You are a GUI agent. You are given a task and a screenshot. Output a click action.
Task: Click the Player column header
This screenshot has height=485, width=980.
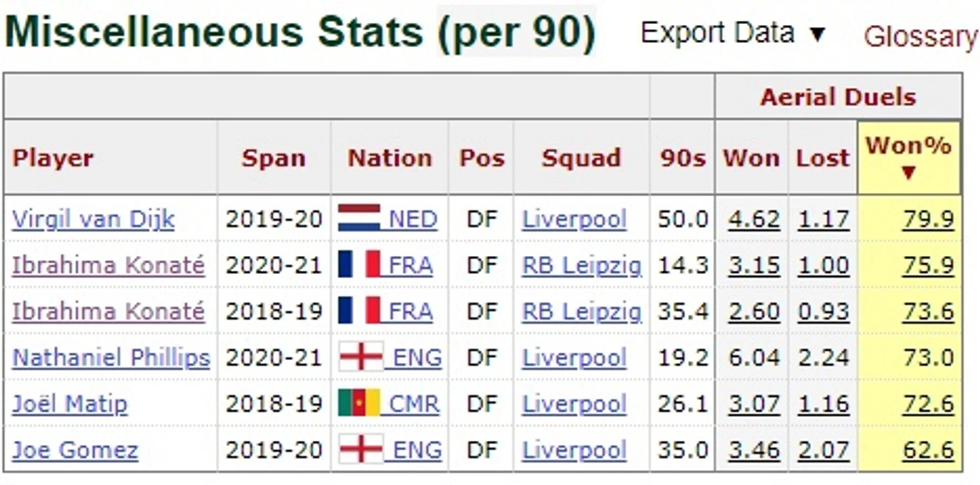click(53, 158)
